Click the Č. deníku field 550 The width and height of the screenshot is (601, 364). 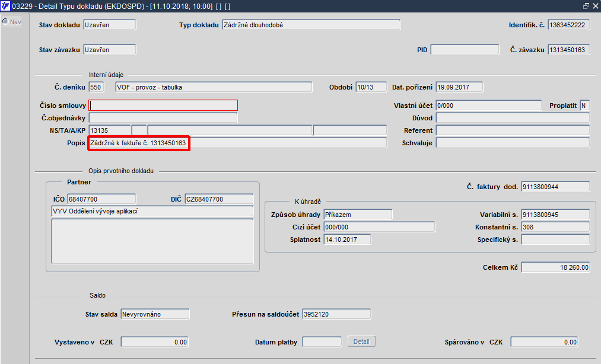pyautogui.click(x=96, y=87)
